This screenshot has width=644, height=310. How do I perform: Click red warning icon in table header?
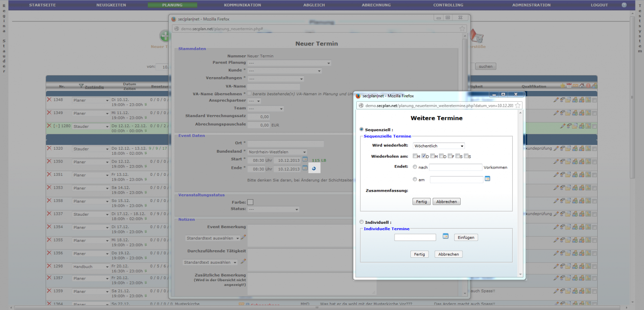coord(588,86)
